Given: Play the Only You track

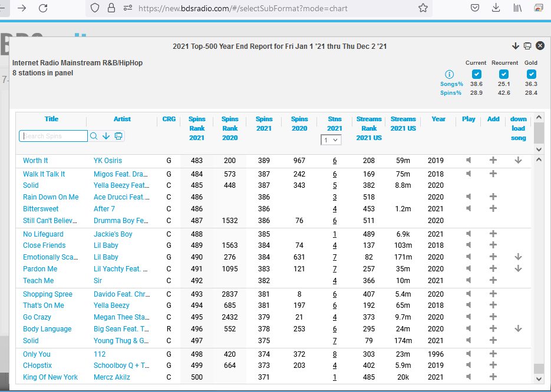Looking at the screenshot, I should 468,354.
